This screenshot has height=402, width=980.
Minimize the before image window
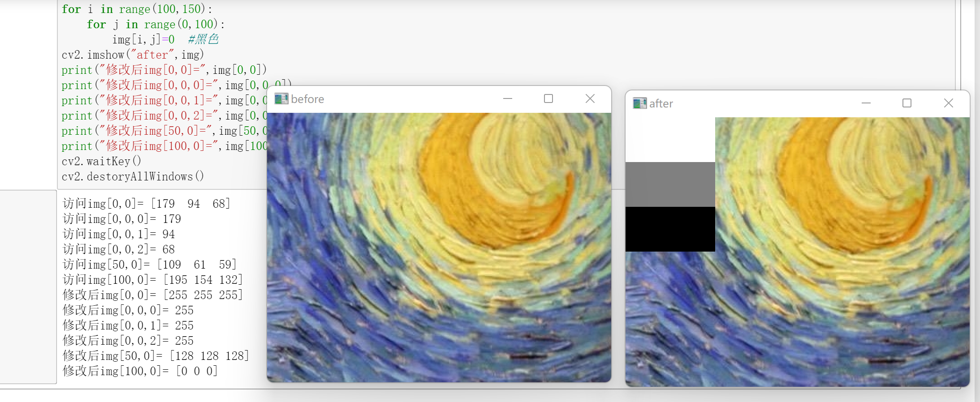click(x=508, y=98)
